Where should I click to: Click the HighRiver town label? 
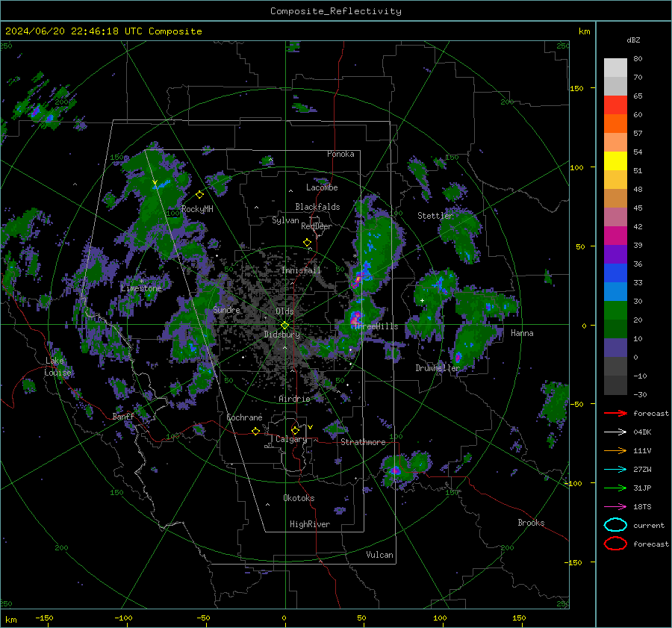click(310, 524)
